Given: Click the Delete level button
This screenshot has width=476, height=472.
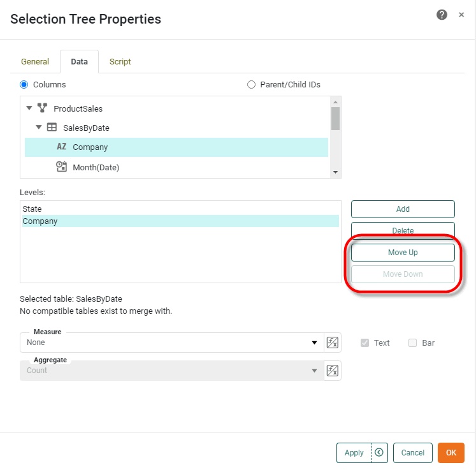Looking at the screenshot, I should pyautogui.click(x=403, y=230).
